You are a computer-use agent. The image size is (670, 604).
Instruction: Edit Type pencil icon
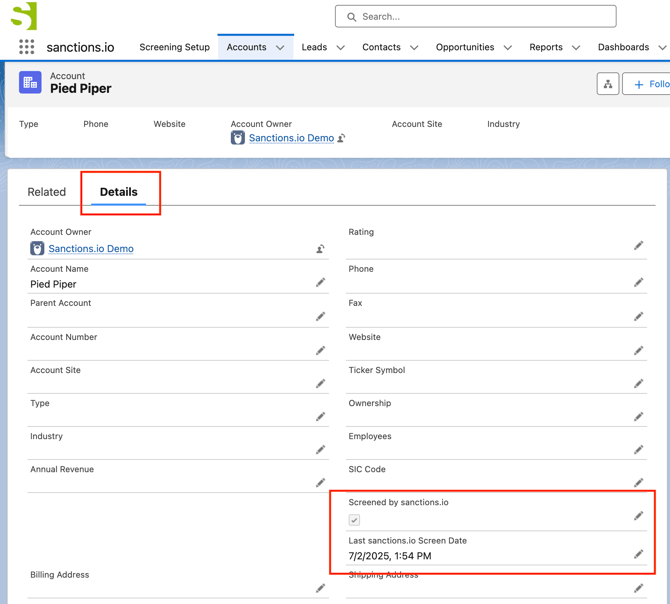coord(320,416)
